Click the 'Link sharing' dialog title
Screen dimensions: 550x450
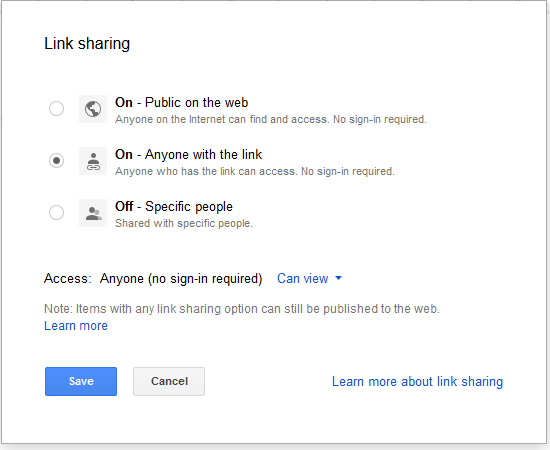pyautogui.click(x=87, y=44)
